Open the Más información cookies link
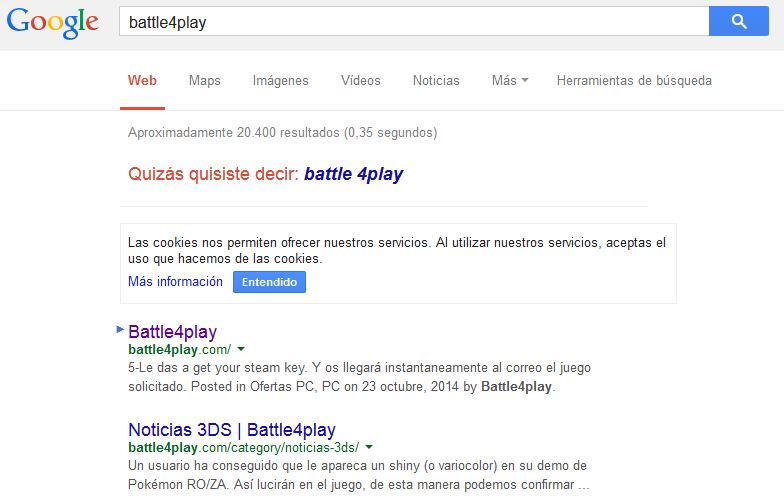The width and height of the screenshot is (784, 503). point(175,282)
